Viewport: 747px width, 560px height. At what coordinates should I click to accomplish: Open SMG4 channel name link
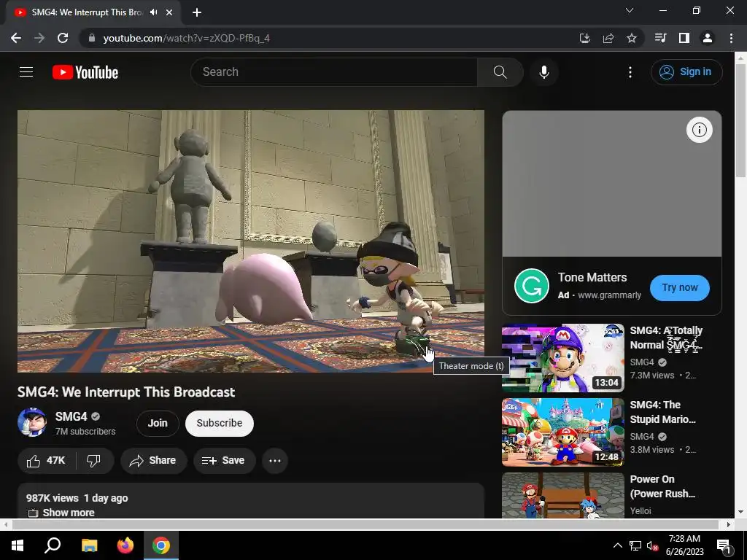(x=71, y=416)
